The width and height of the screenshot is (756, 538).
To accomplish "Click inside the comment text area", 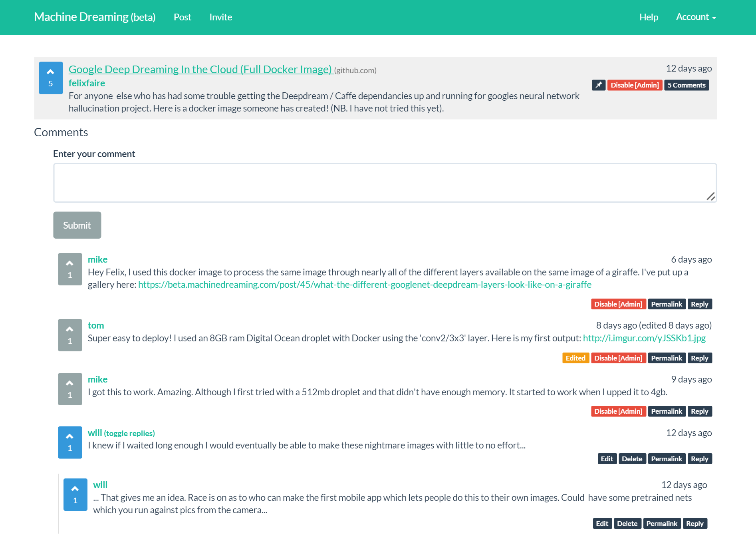I will pyautogui.click(x=385, y=183).
